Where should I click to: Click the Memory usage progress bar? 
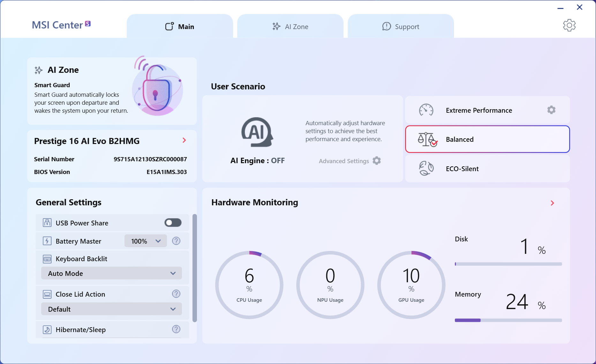point(508,320)
